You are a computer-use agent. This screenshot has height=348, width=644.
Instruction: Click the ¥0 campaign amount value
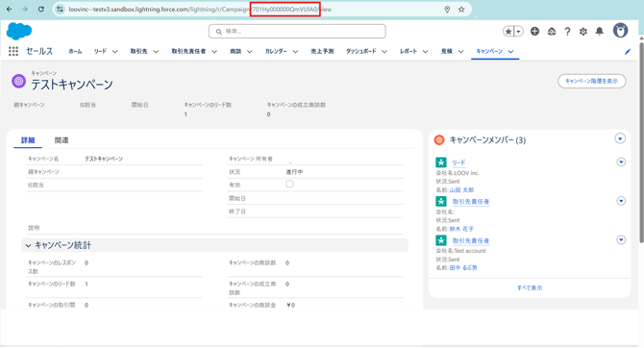click(x=291, y=305)
